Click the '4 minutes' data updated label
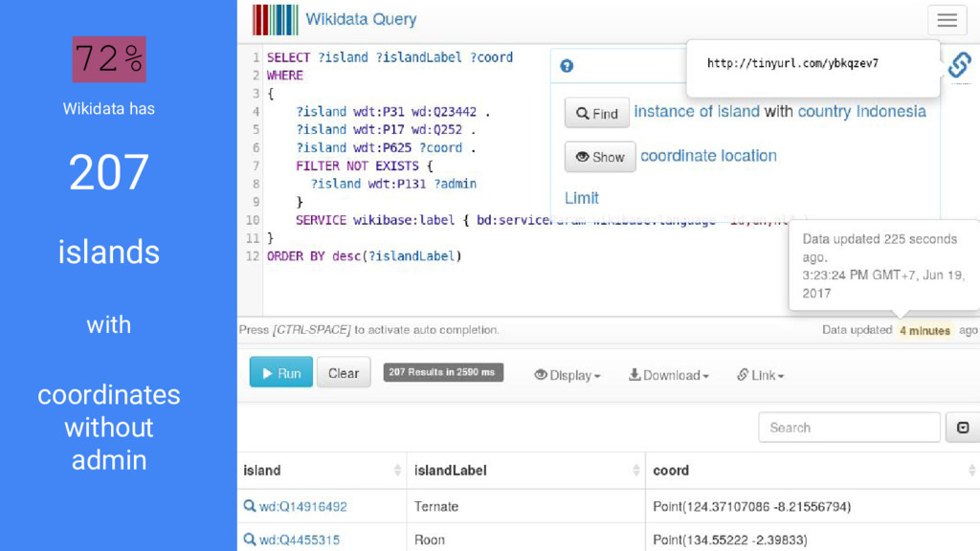The image size is (980, 551). click(x=924, y=330)
